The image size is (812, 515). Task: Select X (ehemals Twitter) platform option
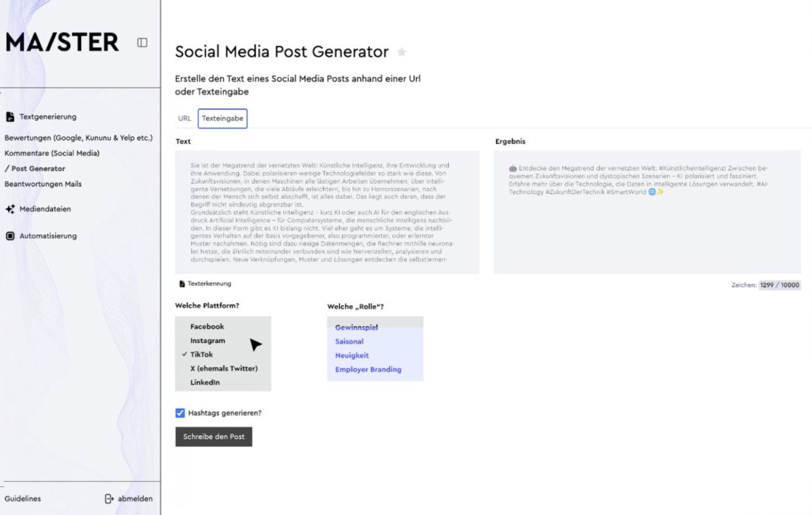224,368
